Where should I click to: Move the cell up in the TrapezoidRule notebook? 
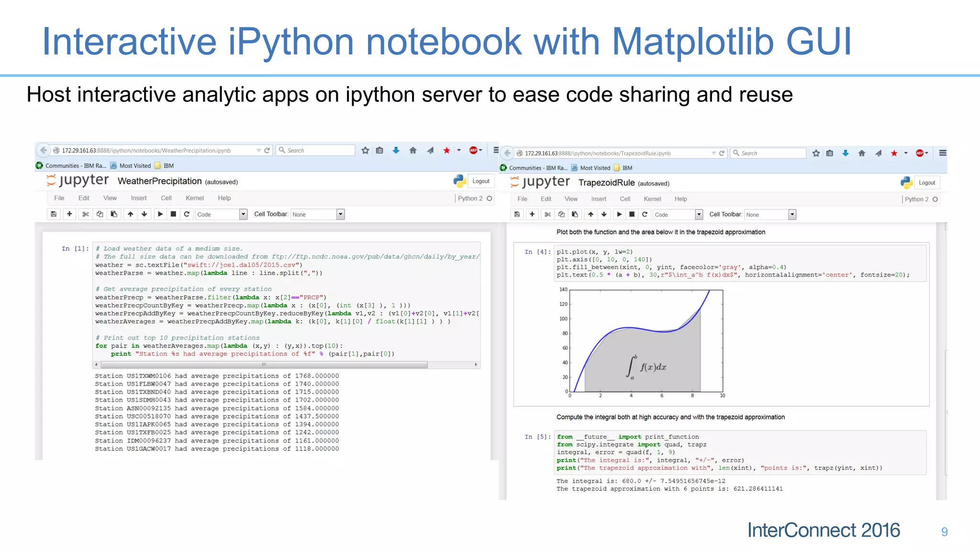coord(591,214)
